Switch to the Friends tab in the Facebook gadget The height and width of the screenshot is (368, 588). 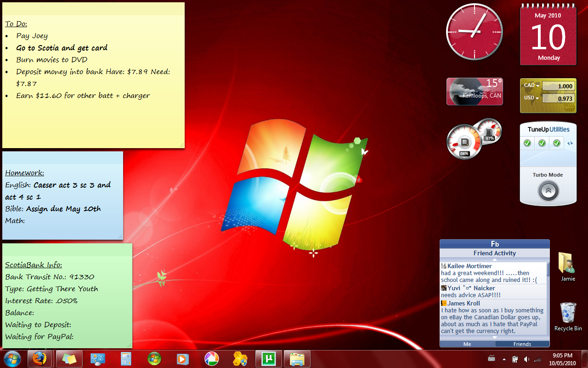(522, 344)
